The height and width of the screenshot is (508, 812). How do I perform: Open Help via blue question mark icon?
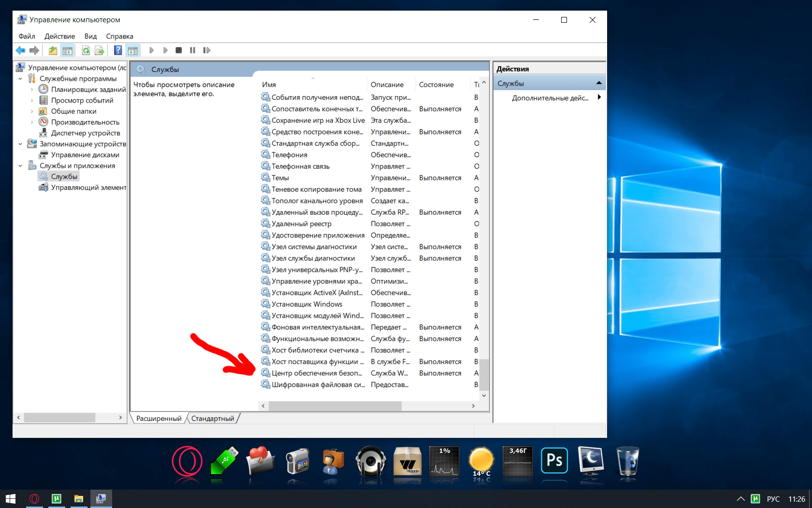pos(117,50)
